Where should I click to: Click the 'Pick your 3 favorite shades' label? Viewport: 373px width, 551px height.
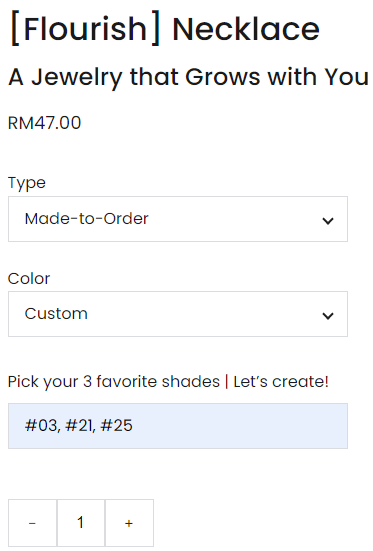click(x=114, y=382)
